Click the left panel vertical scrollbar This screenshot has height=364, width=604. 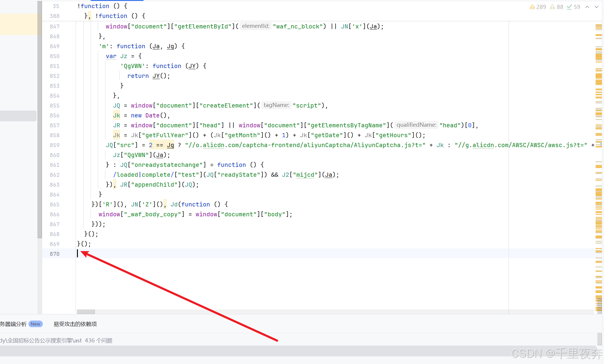point(40,120)
